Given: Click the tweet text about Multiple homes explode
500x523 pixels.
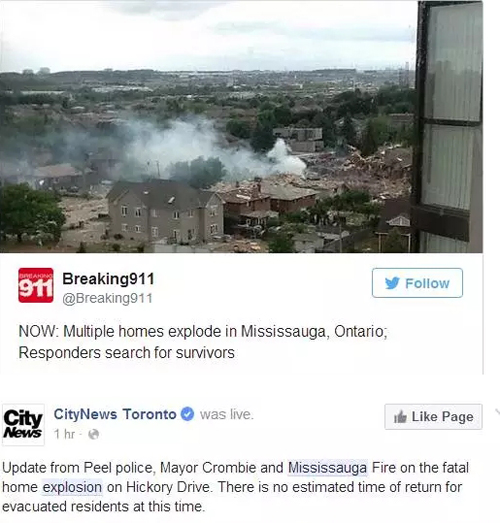Looking at the screenshot, I should coord(203,342).
